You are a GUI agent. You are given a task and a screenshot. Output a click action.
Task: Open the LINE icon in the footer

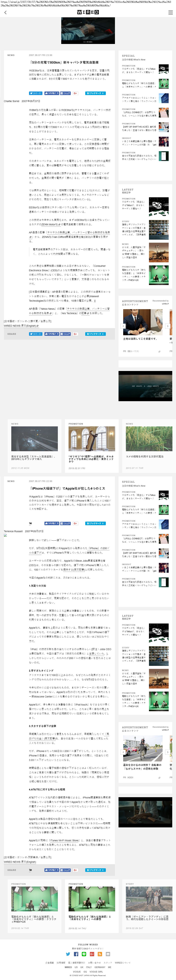pyautogui.click(x=84, y=954)
